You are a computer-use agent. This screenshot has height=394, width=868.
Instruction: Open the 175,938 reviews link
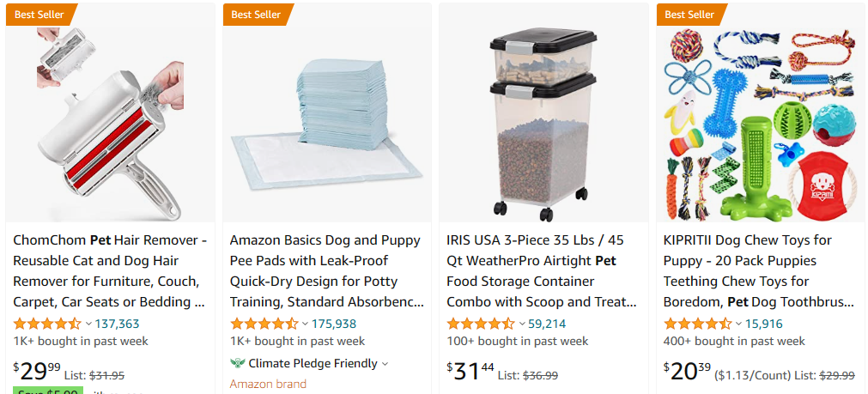334,324
